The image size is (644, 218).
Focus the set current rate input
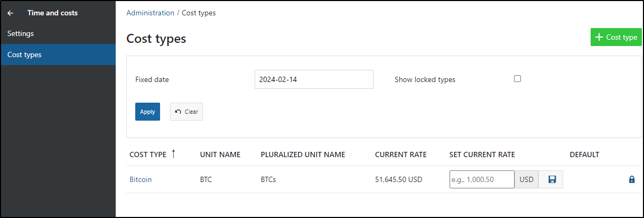(482, 179)
